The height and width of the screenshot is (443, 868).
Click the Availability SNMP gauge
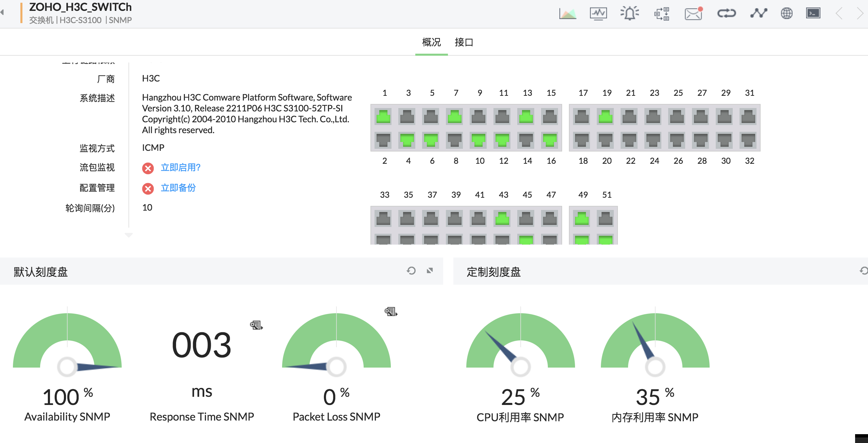67,341
